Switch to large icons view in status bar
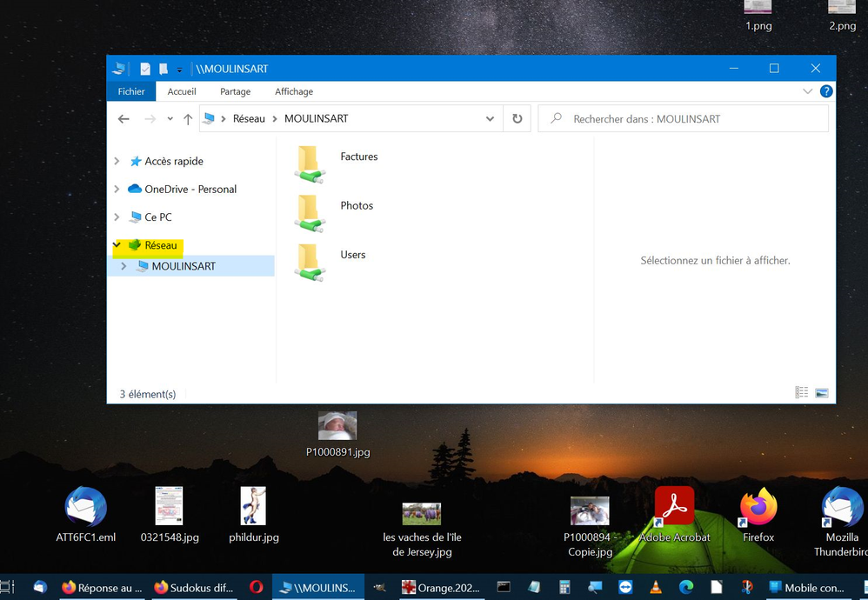Viewport: 868px width, 600px height. pyautogui.click(x=821, y=393)
